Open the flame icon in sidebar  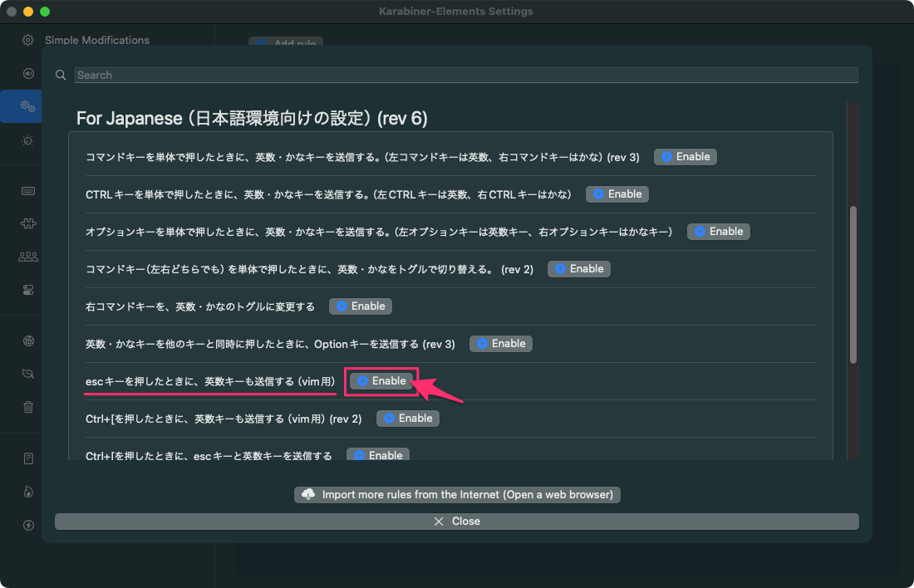coord(28,492)
